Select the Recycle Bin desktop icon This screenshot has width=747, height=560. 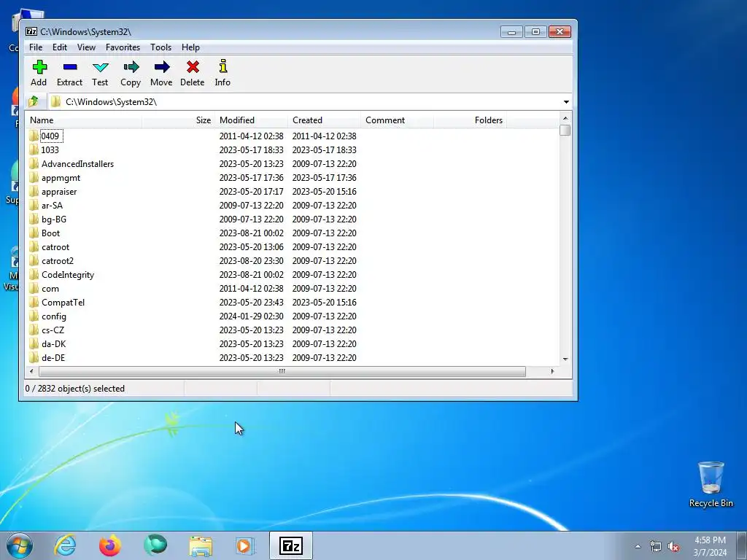click(711, 484)
